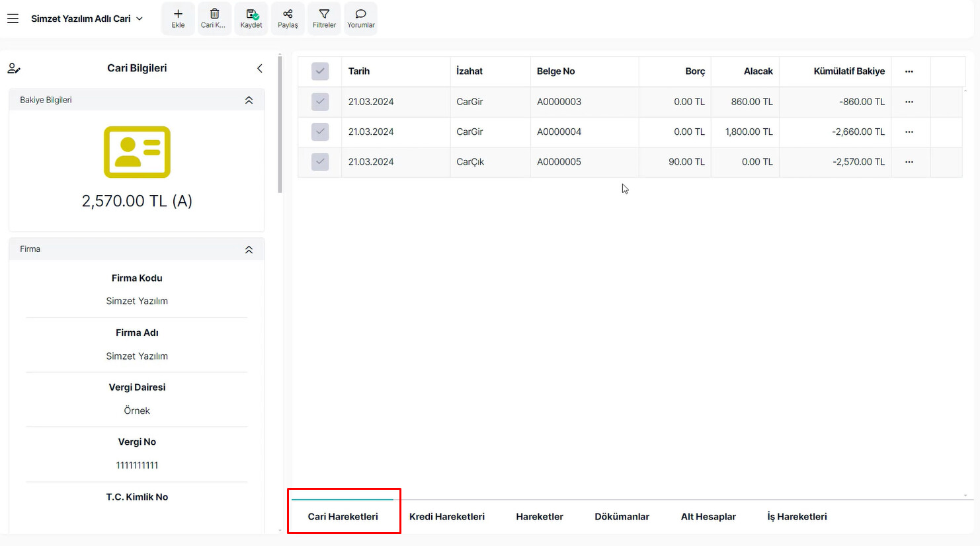Switch to the Dökümanlar tab
This screenshot has width=980, height=546.
coord(622,516)
